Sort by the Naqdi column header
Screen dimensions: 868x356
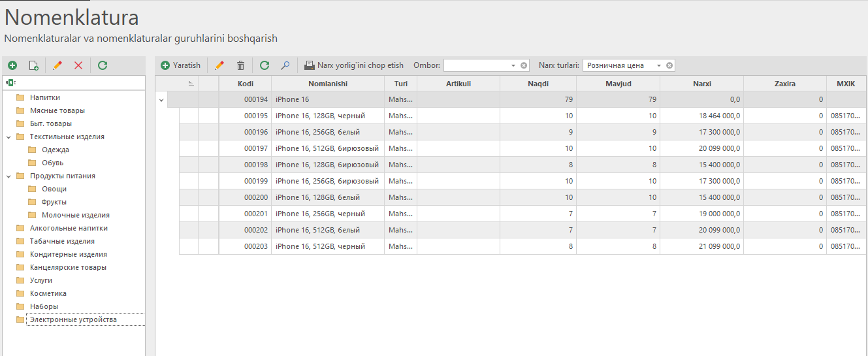538,84
